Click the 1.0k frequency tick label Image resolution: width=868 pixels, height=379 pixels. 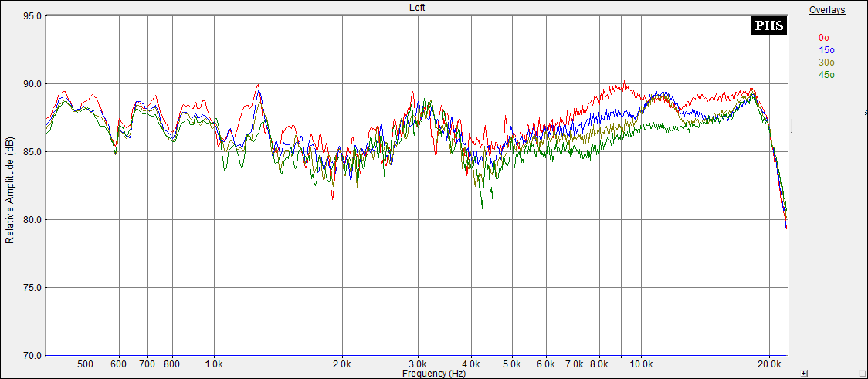(214, 364)
